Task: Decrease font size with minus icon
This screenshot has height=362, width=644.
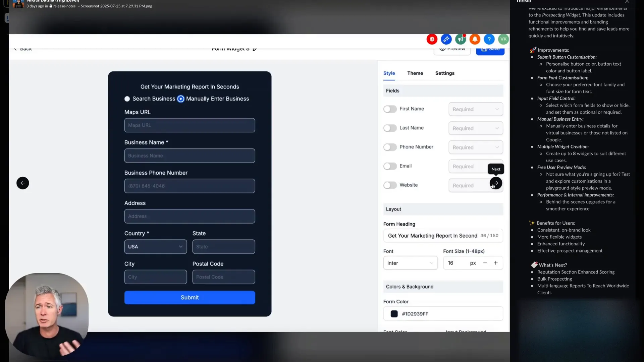Action: pyautogui.click(x=485, y=263)
